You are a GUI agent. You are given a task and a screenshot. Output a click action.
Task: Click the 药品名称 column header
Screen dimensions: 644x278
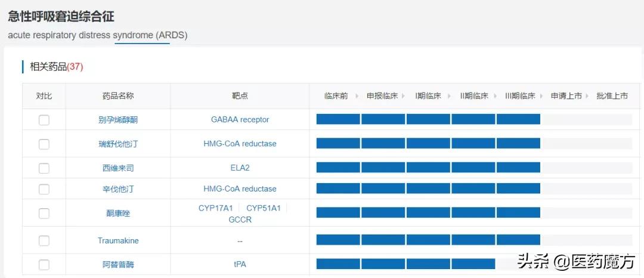118,96
